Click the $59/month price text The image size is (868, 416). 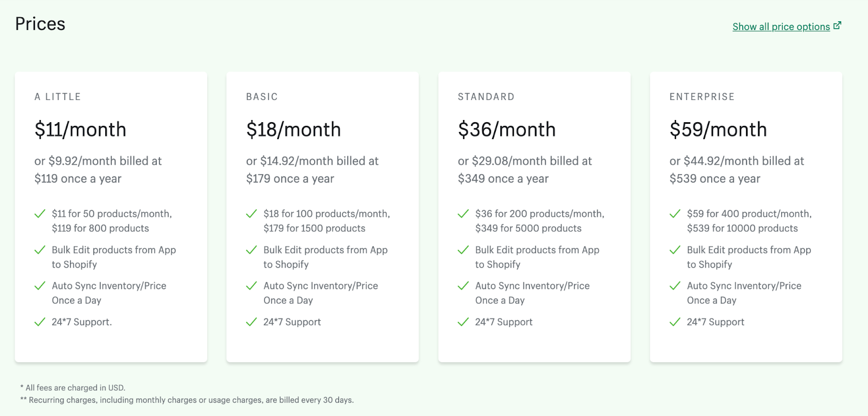click(718, 130)
